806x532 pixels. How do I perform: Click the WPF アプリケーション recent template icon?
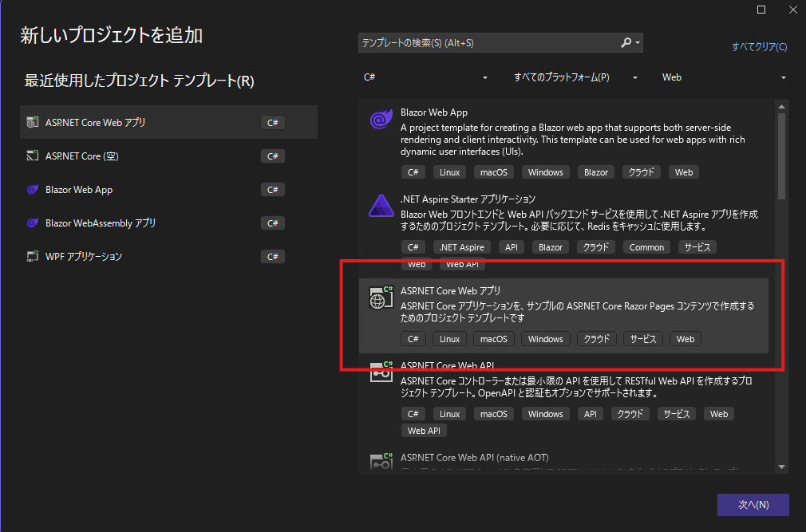pyautogui.click(x=33, y=256)
